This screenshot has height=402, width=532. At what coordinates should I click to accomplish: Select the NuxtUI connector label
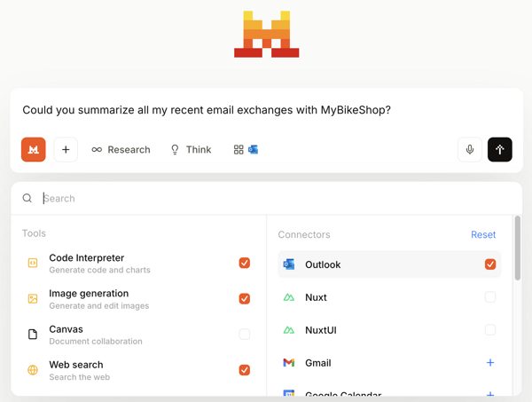[x=321, y=330]
